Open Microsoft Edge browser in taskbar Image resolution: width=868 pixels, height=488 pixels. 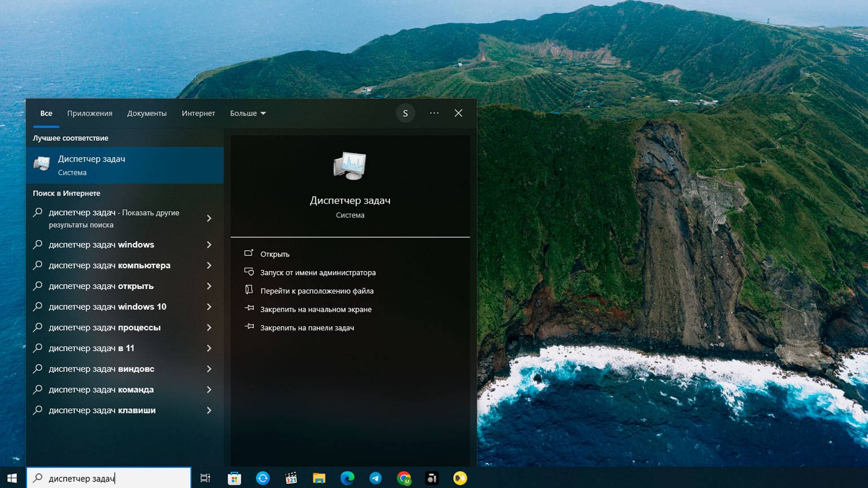(x=347, y=478)
